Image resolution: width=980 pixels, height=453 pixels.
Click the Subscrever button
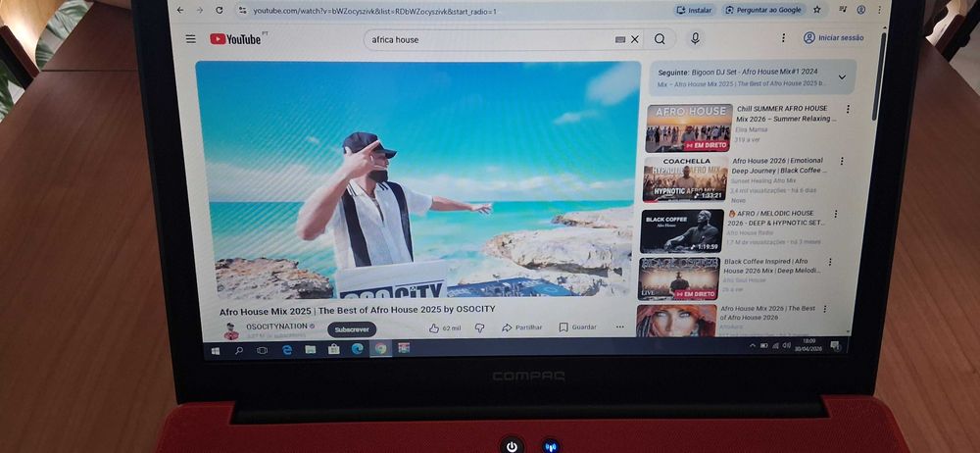[x=352, y=329]
